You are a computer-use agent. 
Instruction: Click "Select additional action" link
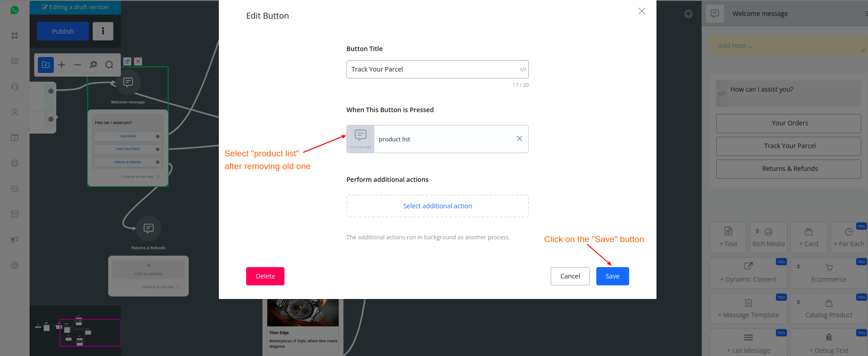pos(437,206)
